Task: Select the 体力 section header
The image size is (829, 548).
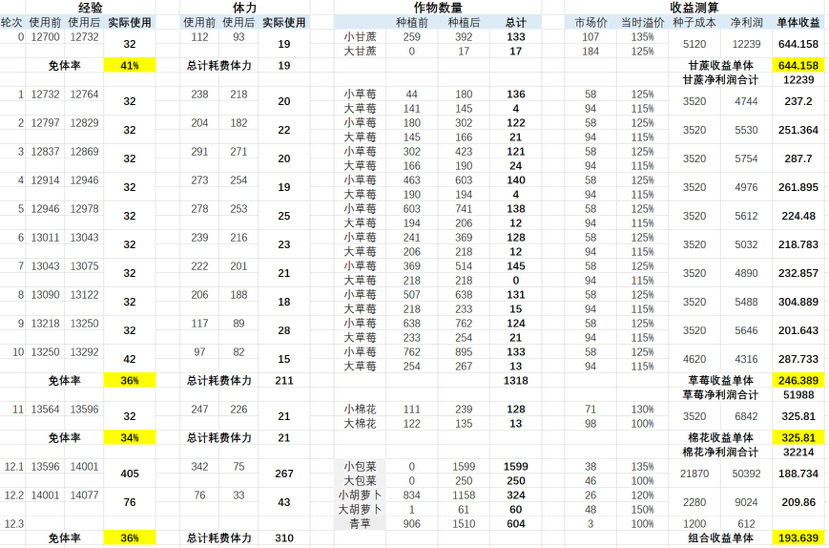Action: [x=244, y=7]
